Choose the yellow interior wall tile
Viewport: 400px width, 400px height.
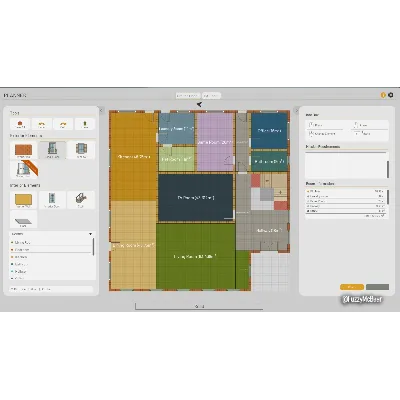pyautogui.click(x=23, y=200)
